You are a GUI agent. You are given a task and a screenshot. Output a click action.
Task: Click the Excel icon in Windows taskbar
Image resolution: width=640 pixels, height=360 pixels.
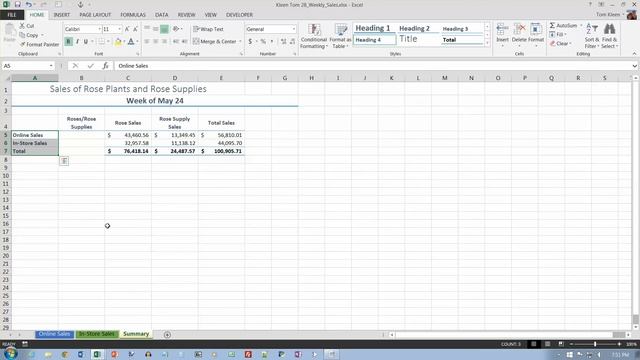(97, 354)
